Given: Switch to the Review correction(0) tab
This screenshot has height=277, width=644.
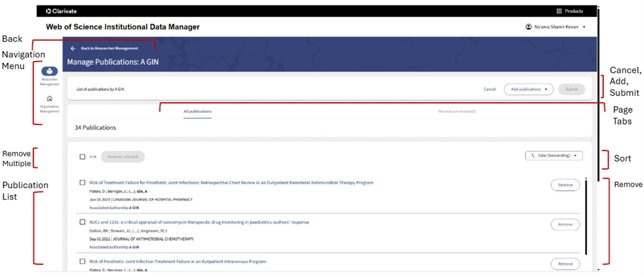Looking at the screenshot, I should pos(457,111).
